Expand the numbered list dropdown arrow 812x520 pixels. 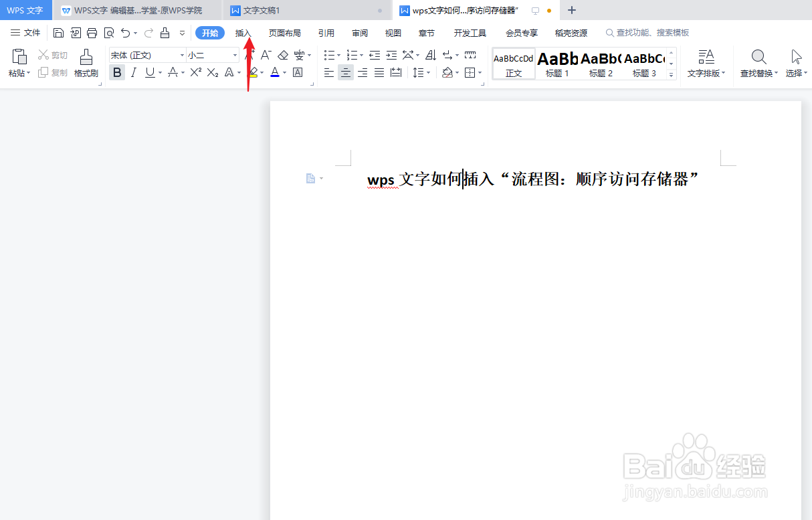tap(361, 55)
